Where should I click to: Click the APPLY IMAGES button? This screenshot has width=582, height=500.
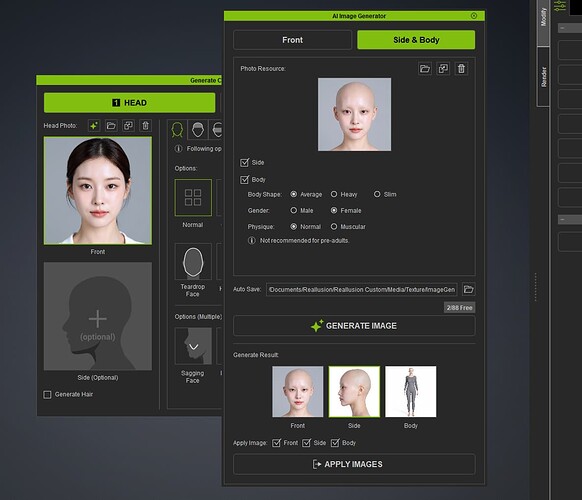354,464
